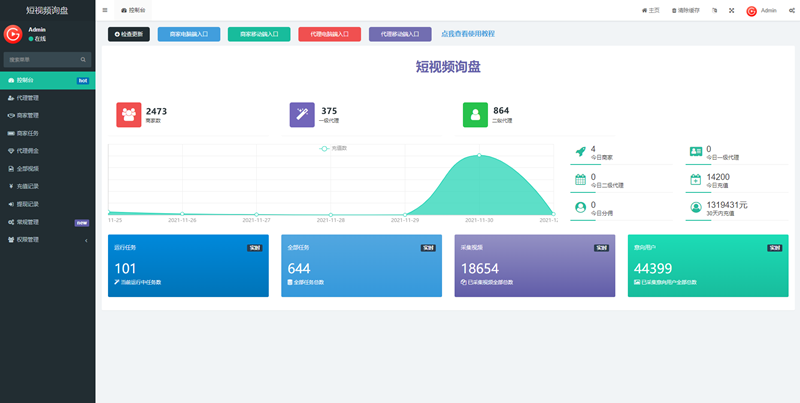Click the 检查更新 button
The width and height of the screenshot is (800, 403).
click(129, 34)
